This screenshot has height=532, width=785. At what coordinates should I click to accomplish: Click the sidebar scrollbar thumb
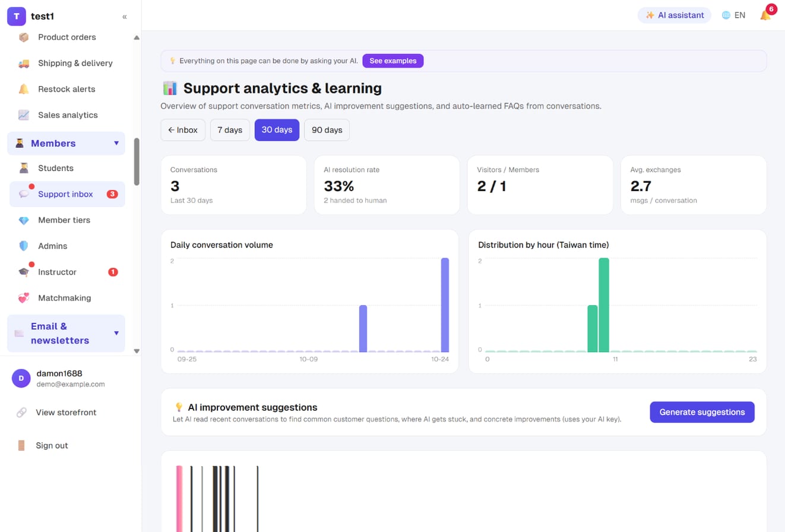point(137,161)
